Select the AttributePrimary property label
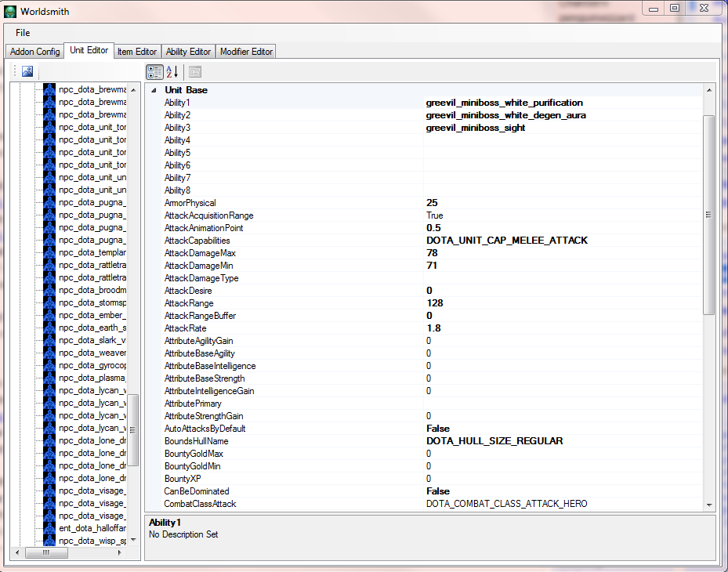The image size is (728, 572). (193, 404)
